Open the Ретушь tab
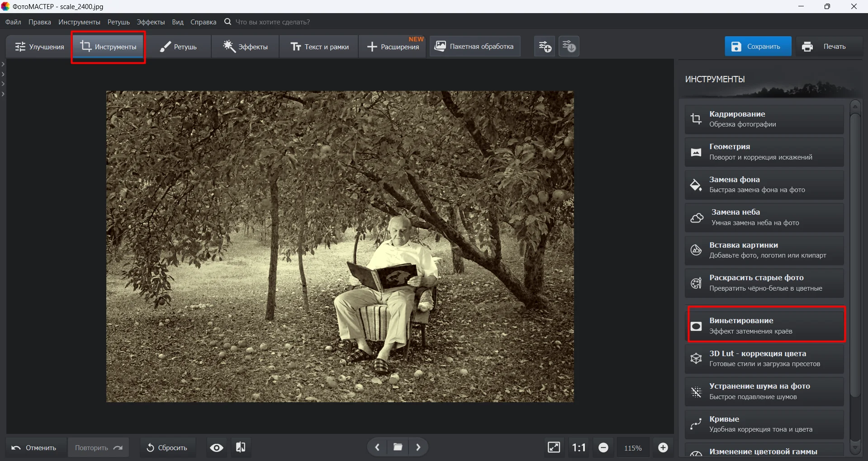 [178, 47]
